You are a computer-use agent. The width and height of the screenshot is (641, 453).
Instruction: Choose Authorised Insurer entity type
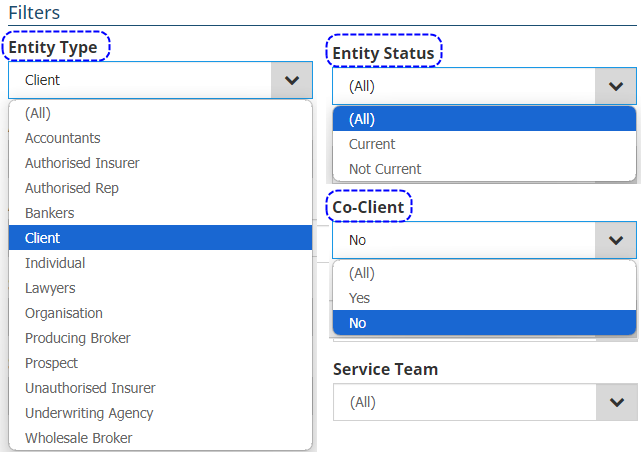point(82,163)
